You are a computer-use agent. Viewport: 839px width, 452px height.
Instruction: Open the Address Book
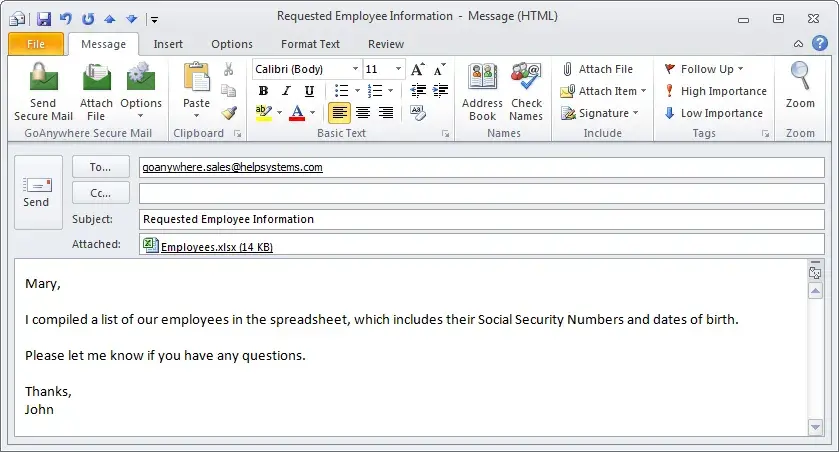coord(482,78)
